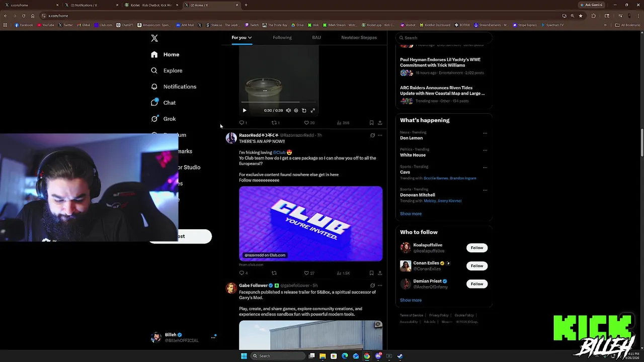Follow Conan Exiles
Image resolution: width=644 pixels, height=362 pixels.
click(477, 265)
